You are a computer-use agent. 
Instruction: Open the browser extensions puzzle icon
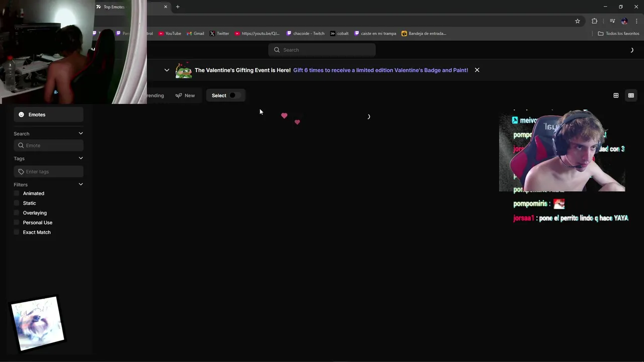point(595,21)
